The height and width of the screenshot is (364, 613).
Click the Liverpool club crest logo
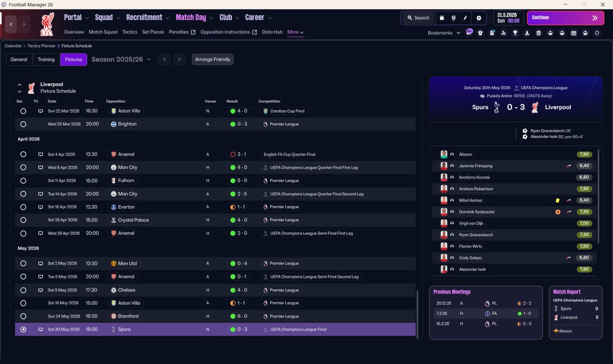point(47,24)
